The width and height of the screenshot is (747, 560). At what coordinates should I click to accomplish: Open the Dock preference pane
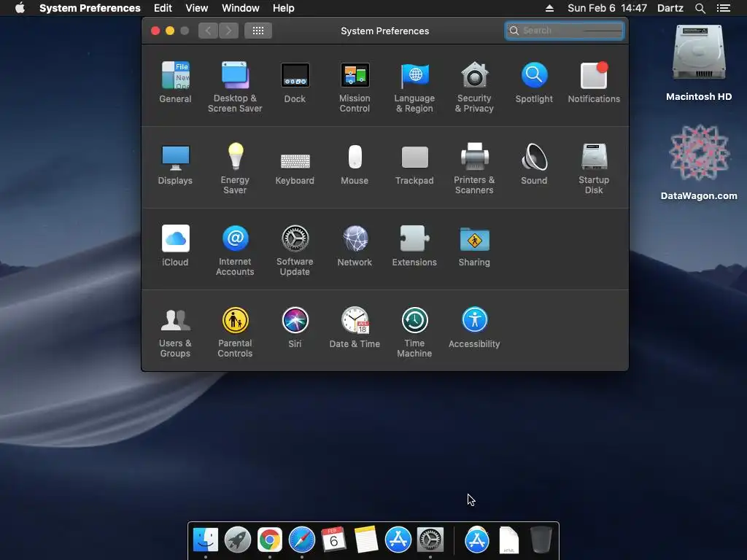pos(295,82)
